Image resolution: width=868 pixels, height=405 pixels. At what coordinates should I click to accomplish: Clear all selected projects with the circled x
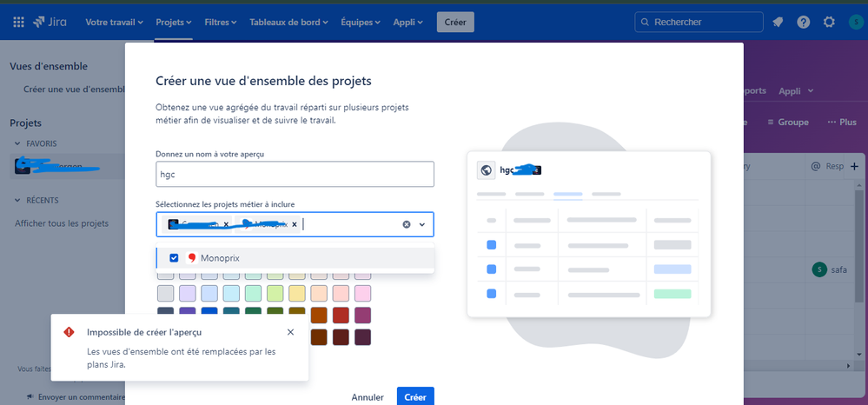[407, 224]
